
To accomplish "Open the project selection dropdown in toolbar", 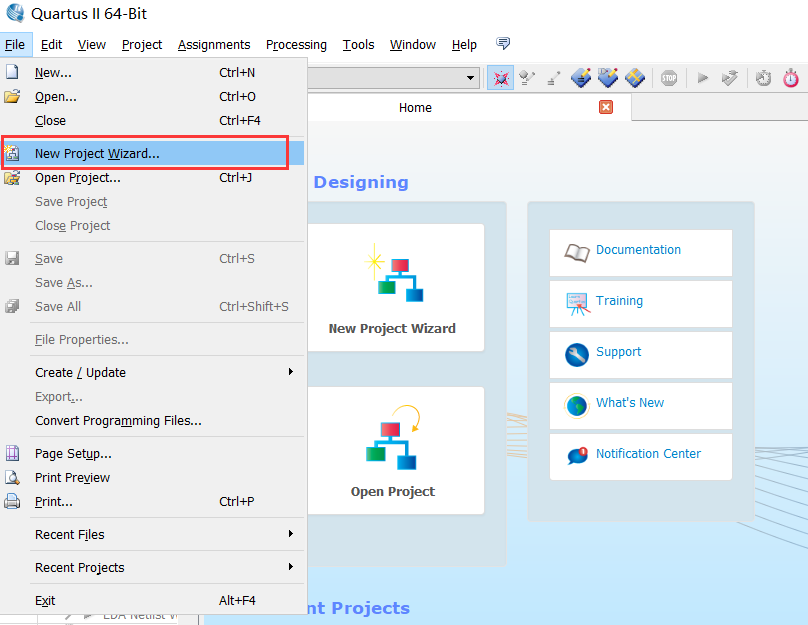I will [470, 78].
